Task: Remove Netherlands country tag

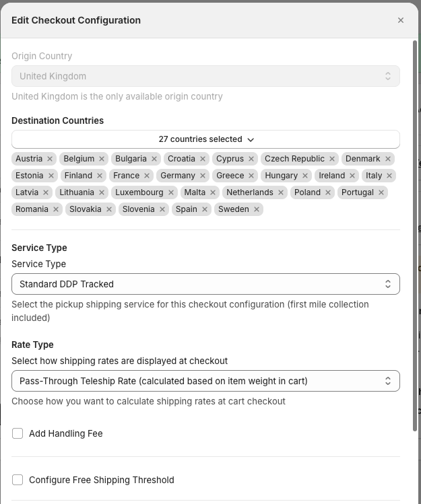Action: 281,192
